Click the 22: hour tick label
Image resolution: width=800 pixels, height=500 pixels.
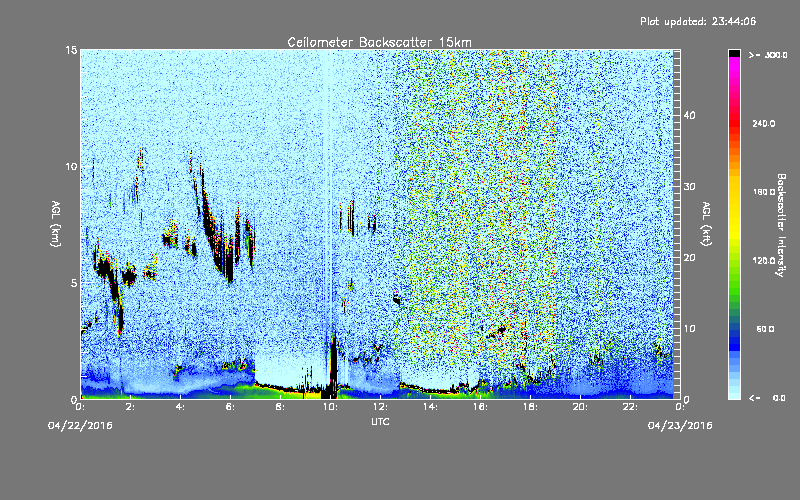[x=630, y=407]
